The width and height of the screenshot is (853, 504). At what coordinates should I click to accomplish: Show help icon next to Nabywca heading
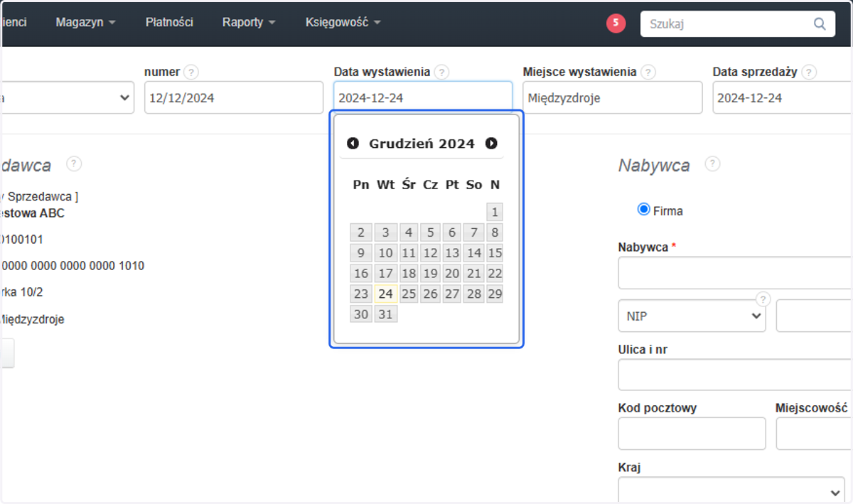712,164
